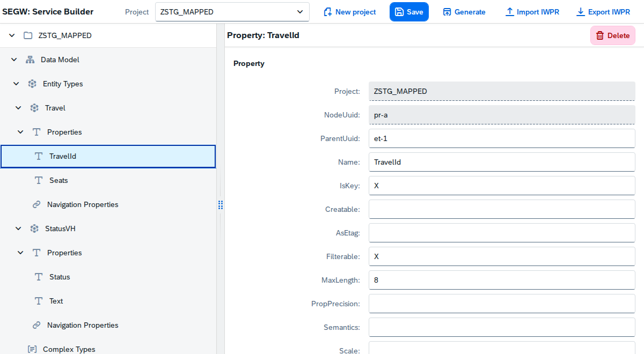Collapse Properties under StatusVH

pyautogui.click(x=20, y=253)
